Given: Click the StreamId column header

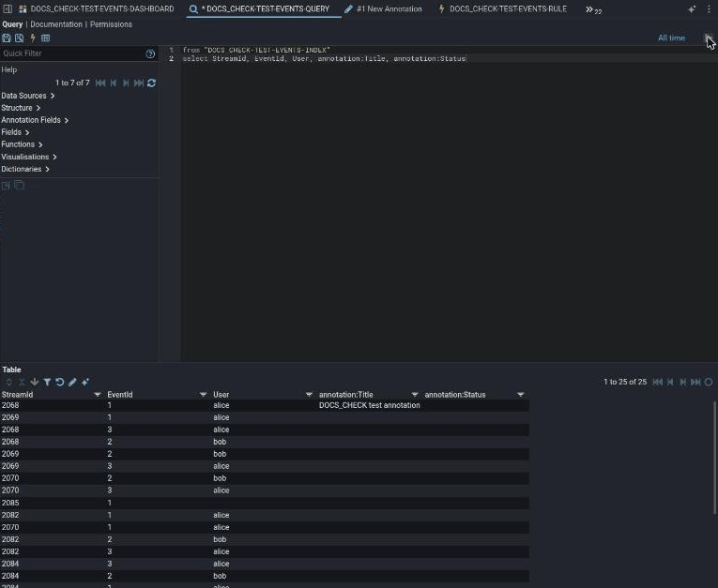Looking at the screenshot, I should 18,395.
